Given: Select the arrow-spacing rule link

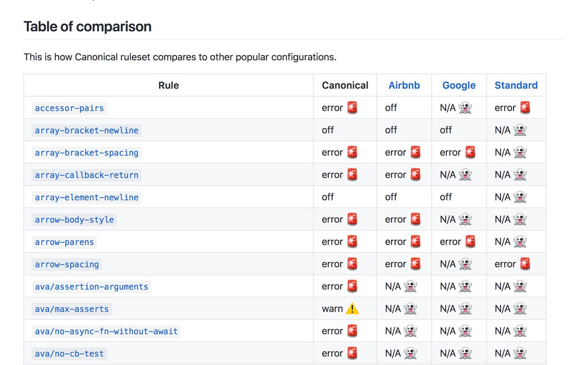Looking at the screenshot, I should [x=67, y=264].
